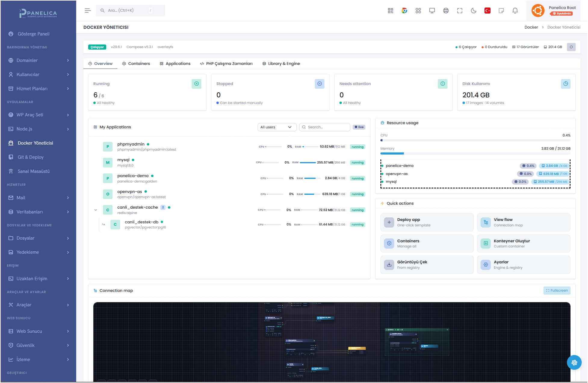588x383 pixels.
Task: Click the Memory usage progress bar
Action: click(475, 154)
